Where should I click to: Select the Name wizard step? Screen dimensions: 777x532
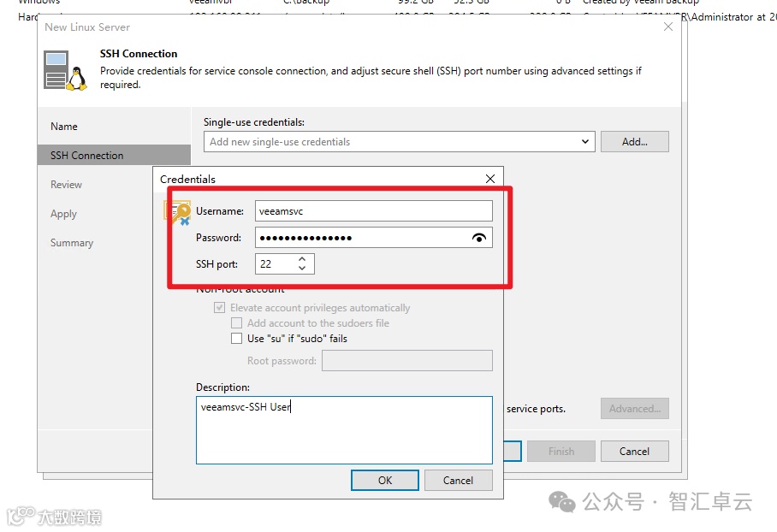click(64, 127)
